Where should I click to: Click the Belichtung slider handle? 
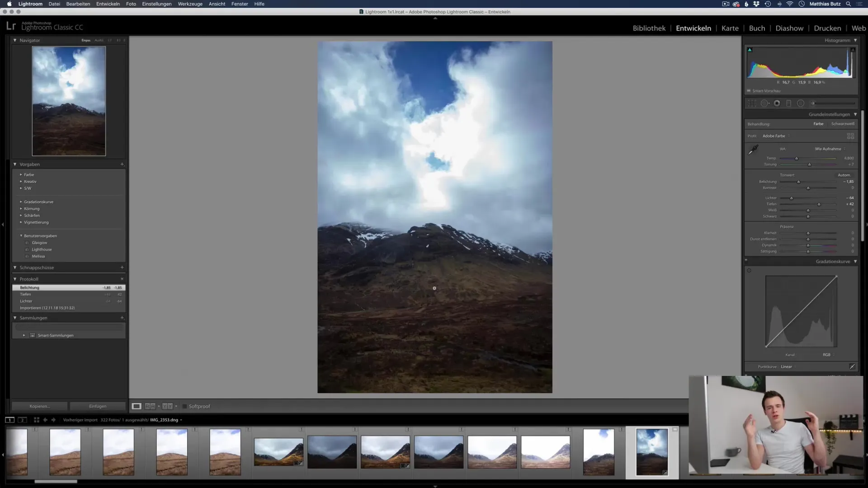[798, 182]
